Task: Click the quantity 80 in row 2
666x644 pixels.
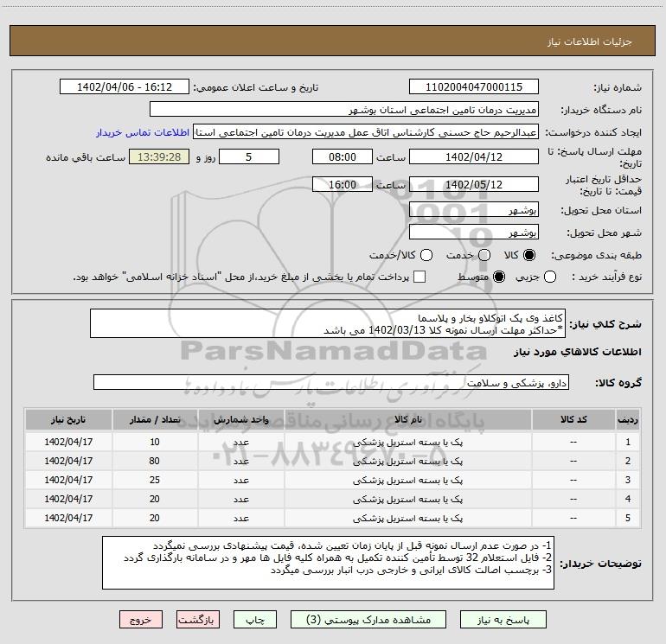Action: tap(155, 461)
